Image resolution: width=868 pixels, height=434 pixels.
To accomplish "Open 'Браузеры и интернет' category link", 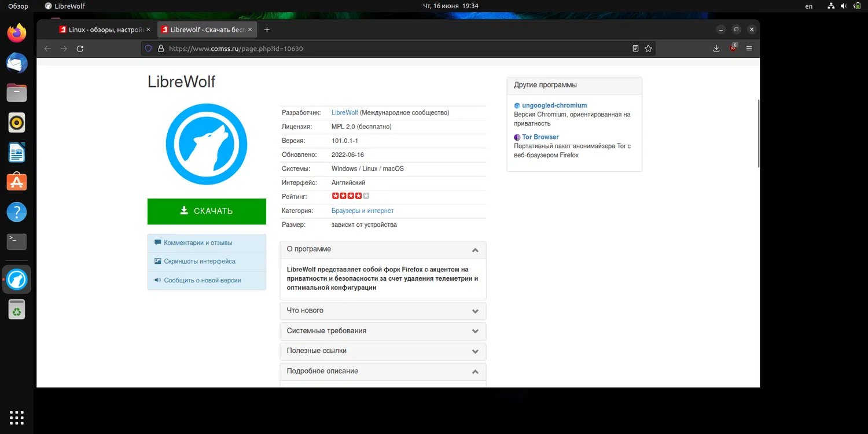I will (362, 211).
